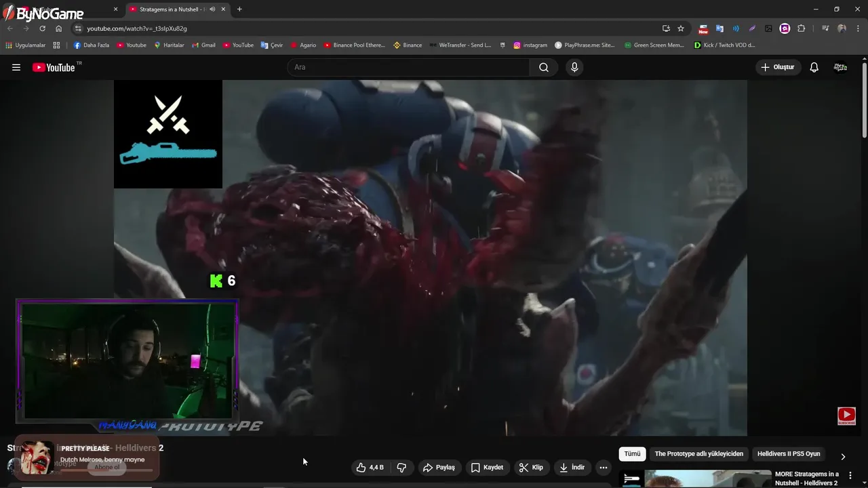Select the Tümü filter chip
This screenshot has height=488, width=868.
632,454
